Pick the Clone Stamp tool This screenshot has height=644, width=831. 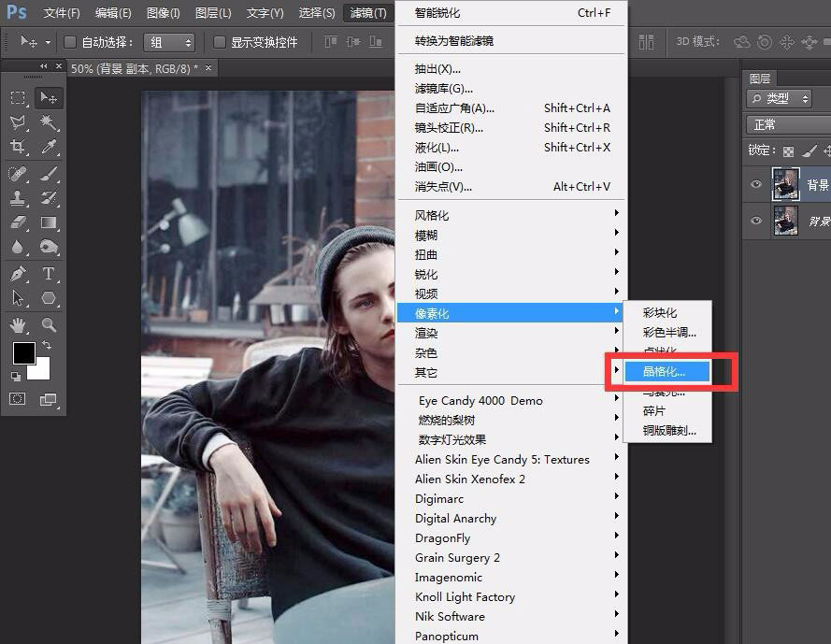(17, 197)
